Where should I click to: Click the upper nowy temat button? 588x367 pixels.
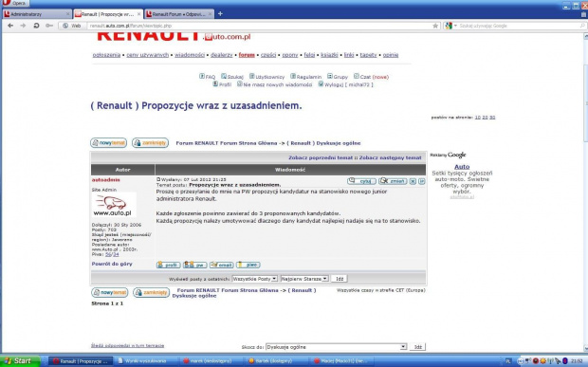(x=108, y=143)
